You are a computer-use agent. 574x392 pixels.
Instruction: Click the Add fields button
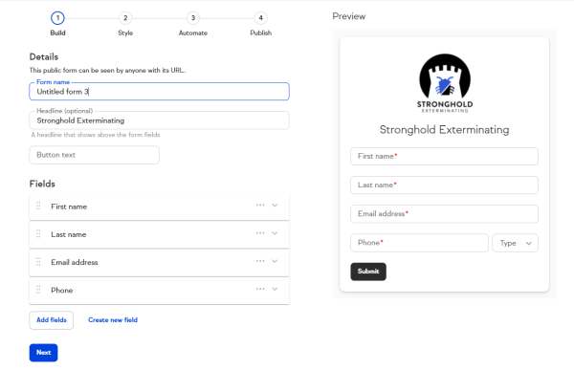click(x=52, y=320)
